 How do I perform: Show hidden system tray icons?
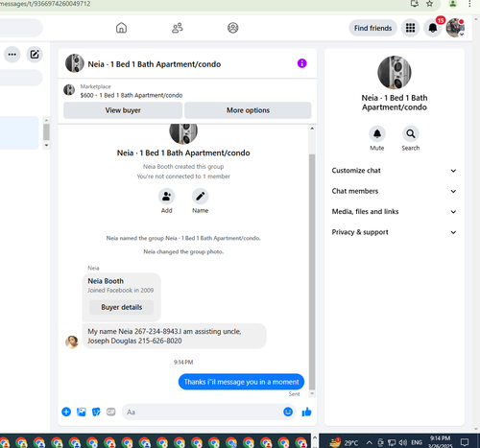(369, 442)
